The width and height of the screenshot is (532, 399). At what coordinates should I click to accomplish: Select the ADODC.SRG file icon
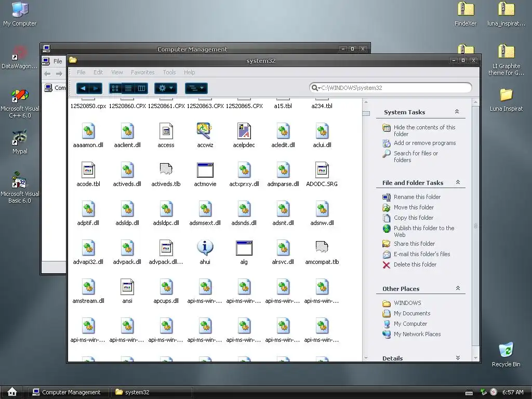(x=322, y=170)
